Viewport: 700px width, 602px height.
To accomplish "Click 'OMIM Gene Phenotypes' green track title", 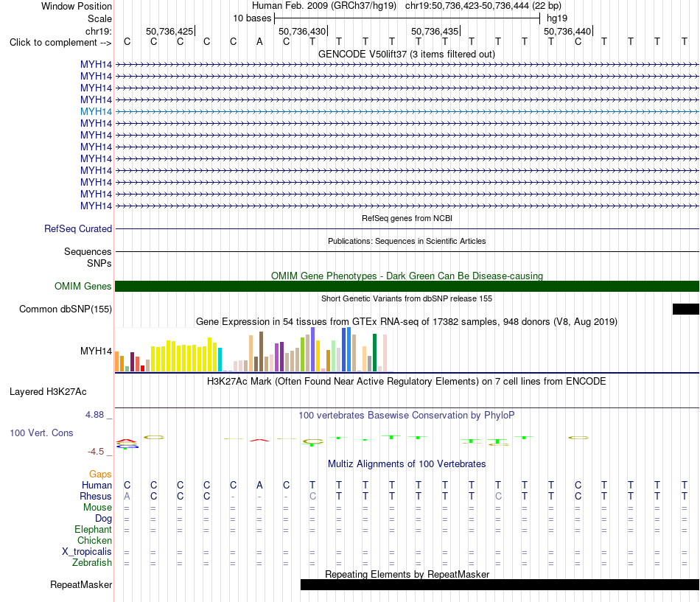I will pyautogui.click(x=407, y=276).
